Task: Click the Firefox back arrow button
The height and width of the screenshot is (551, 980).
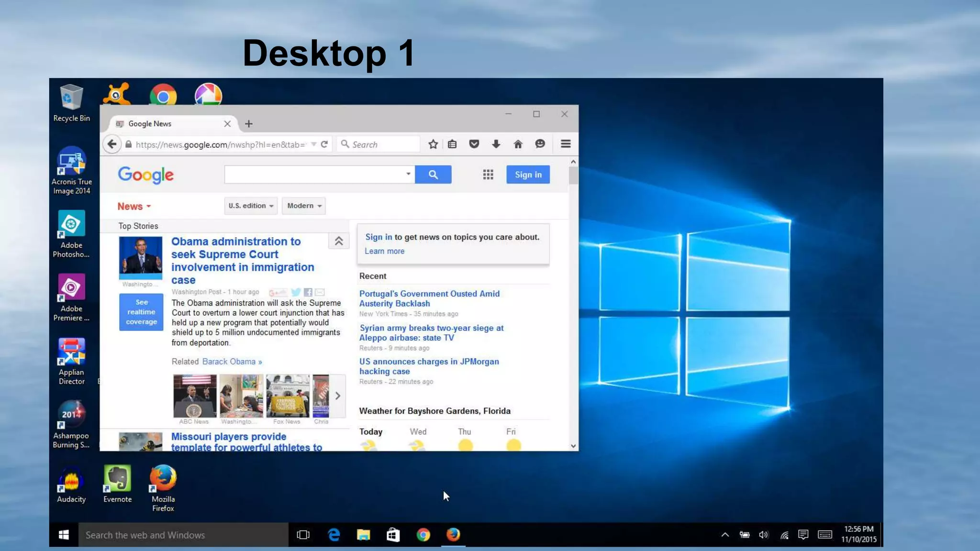Action: pos(112,144)
